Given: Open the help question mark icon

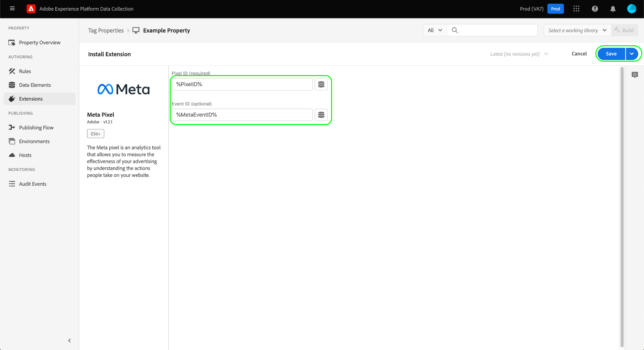Looking at the screenshot, I should click(x=595, y=9).
